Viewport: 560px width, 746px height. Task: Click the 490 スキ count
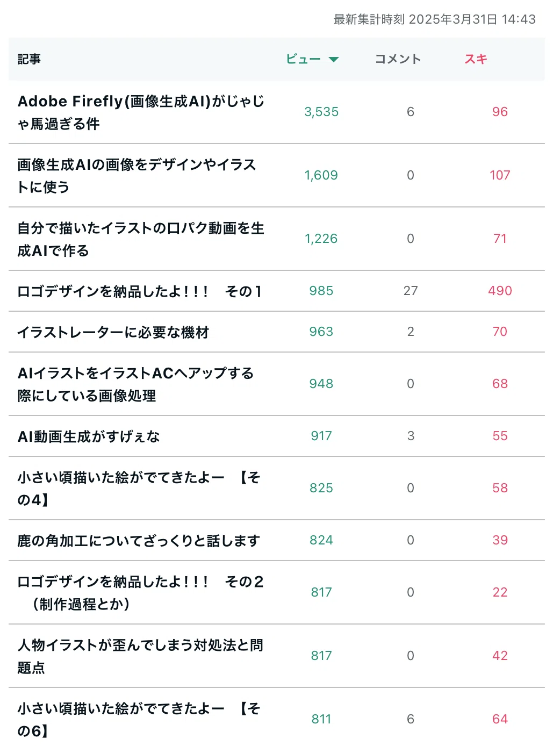[500, 291]
